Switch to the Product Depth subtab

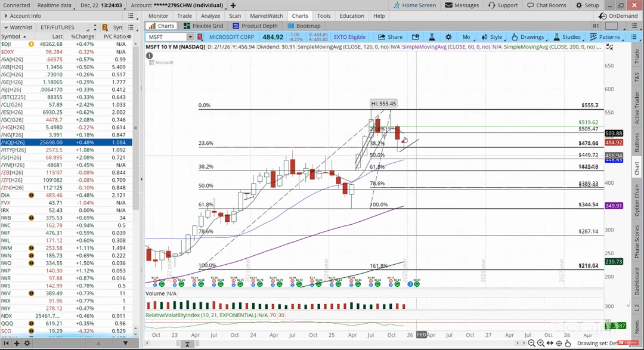pos(255,26)
